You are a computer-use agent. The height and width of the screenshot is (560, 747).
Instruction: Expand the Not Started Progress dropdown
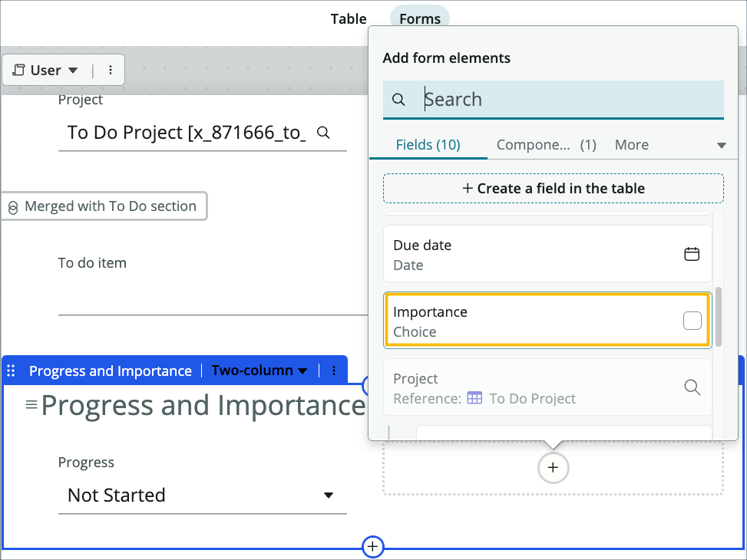pos(329,496)
